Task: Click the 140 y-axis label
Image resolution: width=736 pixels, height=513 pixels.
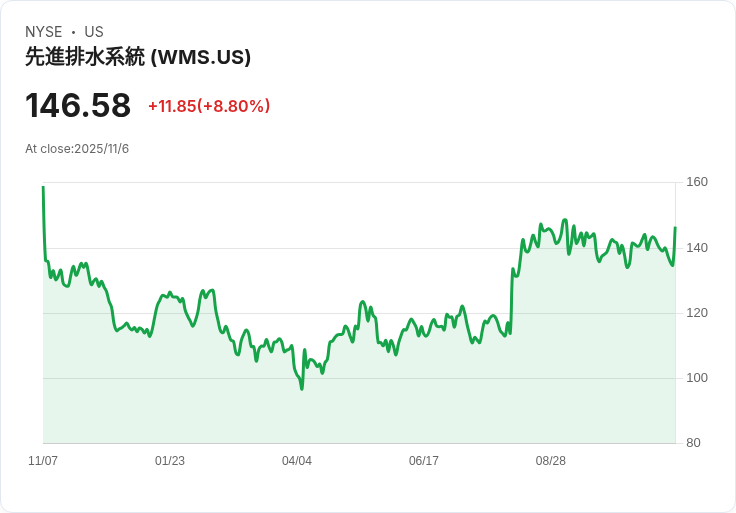Action: [697, 248]
